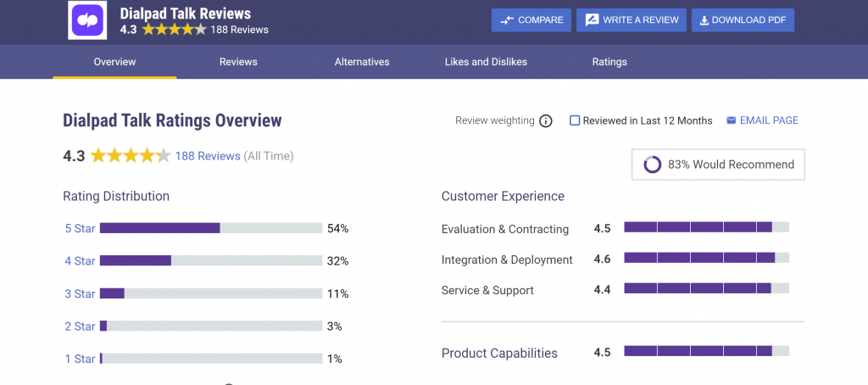Click the 1 Star distribution bar
868x385 pixels.
click(211, 359)
